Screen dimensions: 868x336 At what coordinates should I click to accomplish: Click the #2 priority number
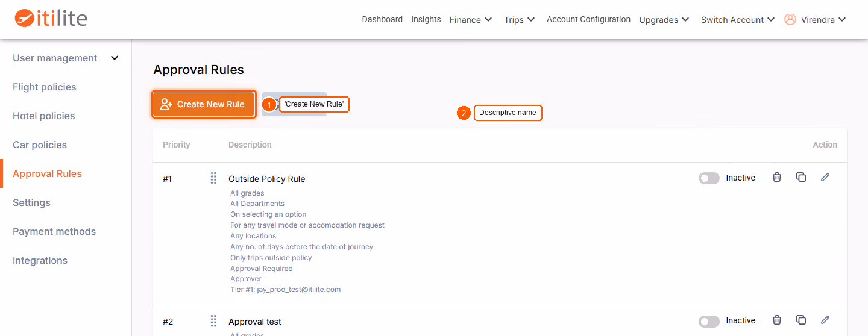pos(168,322)
